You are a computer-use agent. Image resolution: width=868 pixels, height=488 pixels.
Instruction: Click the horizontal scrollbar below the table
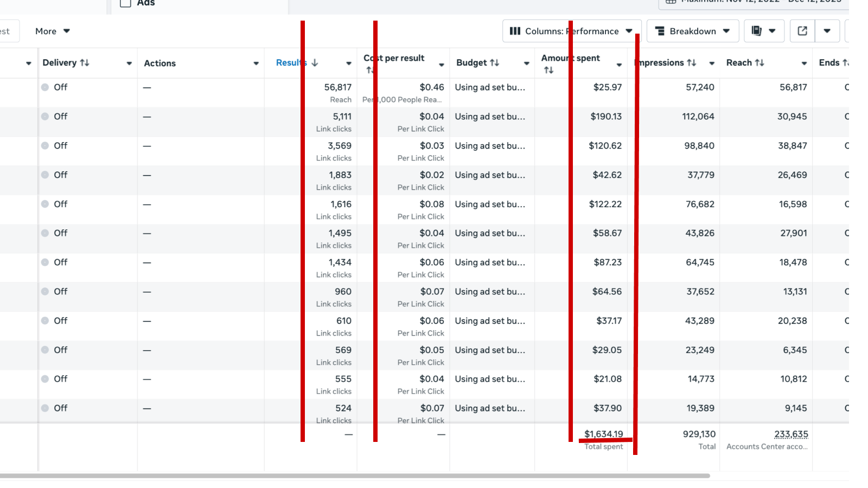(x=353, y=476)
